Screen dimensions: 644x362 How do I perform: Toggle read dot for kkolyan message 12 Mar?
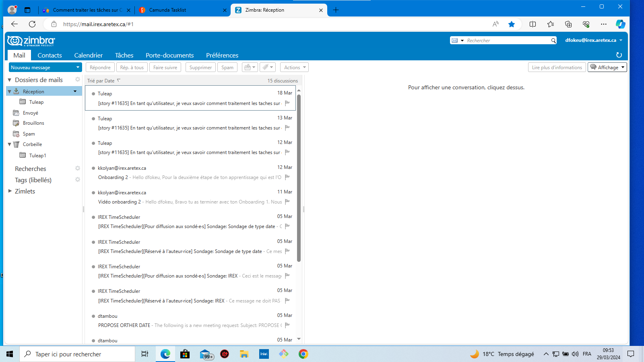point(93,168)
